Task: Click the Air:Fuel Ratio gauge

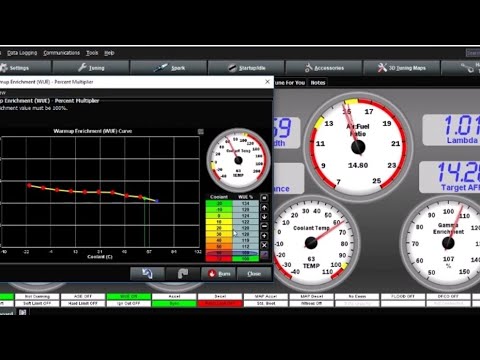Action: [x=358, y=147]
